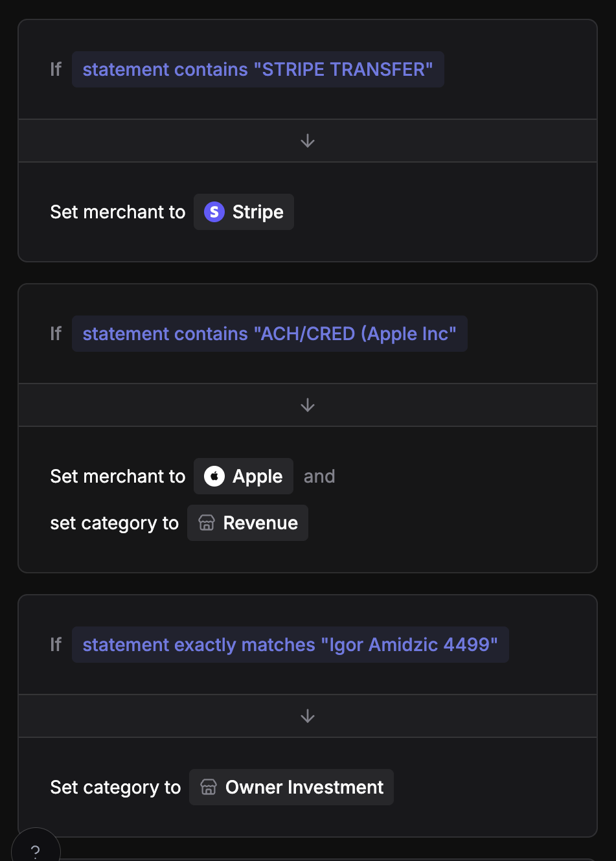Image resolution: width=616 pixels, height=861 pixels.
Task: Click the Apple logo in the merchant chip
Action: point(213,476)
